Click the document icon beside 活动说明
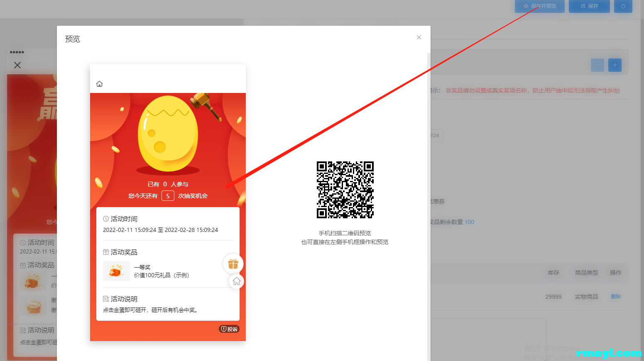Viewport: 644px width, 361px height. point(106,299)
